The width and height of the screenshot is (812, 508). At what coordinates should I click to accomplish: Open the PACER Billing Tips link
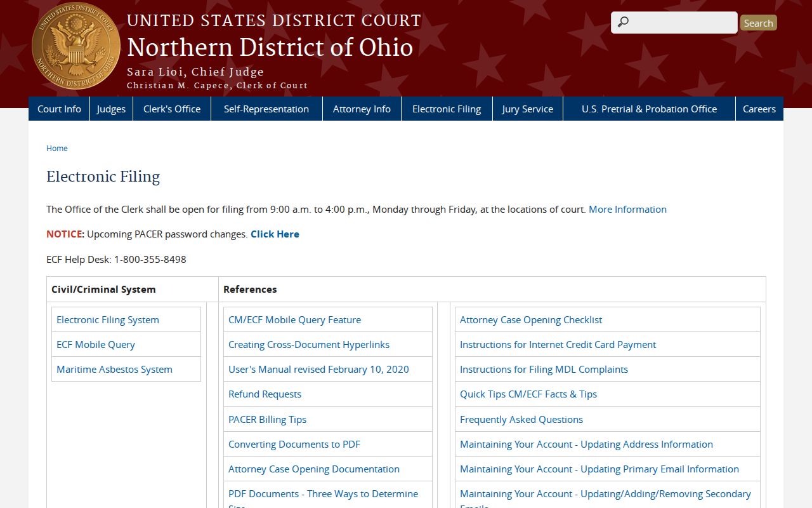267,419
